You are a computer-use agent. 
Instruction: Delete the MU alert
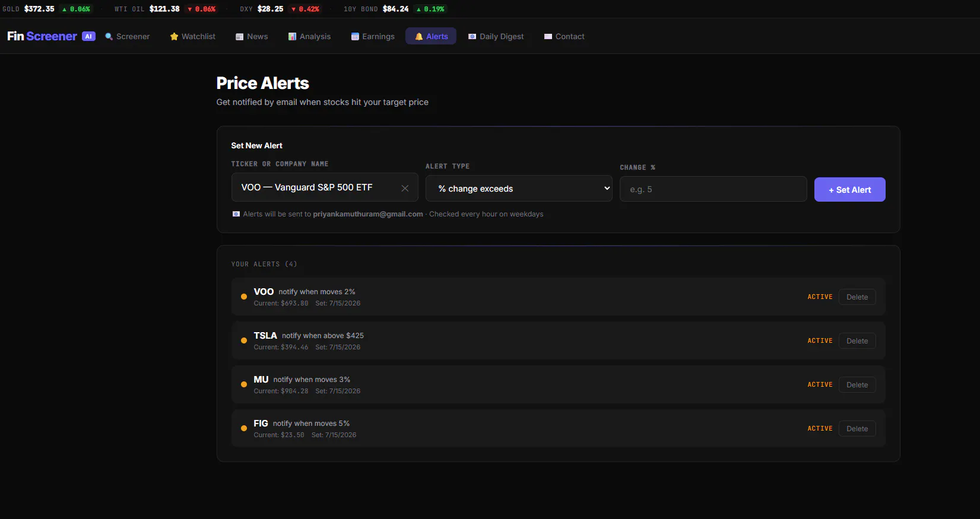point(857,385)
